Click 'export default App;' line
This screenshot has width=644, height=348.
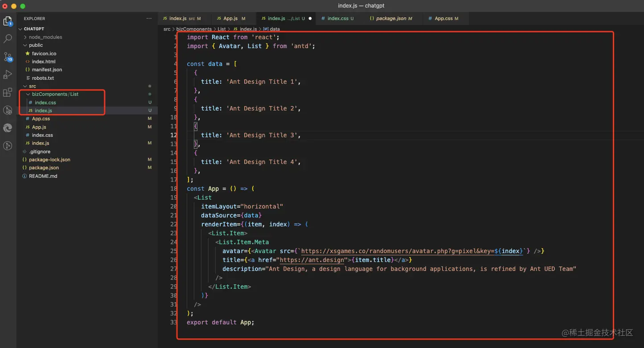(x=221, y=322)
